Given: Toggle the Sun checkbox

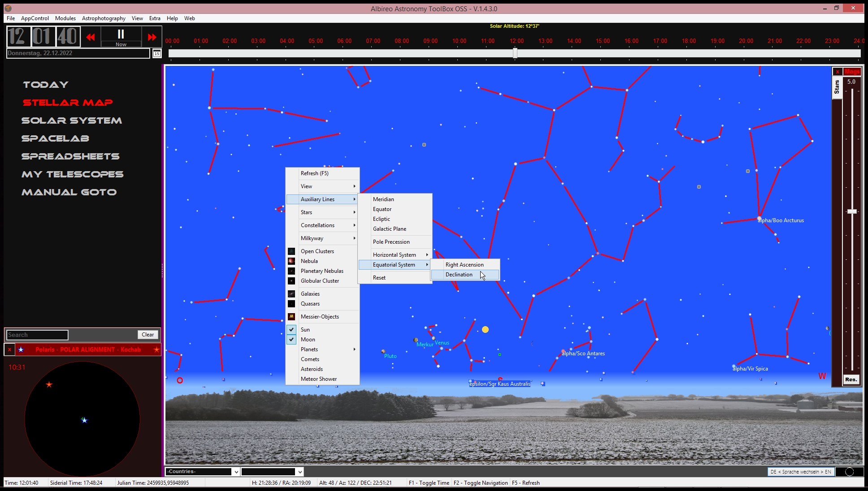Looking at the screenshot, I should 291,330.
